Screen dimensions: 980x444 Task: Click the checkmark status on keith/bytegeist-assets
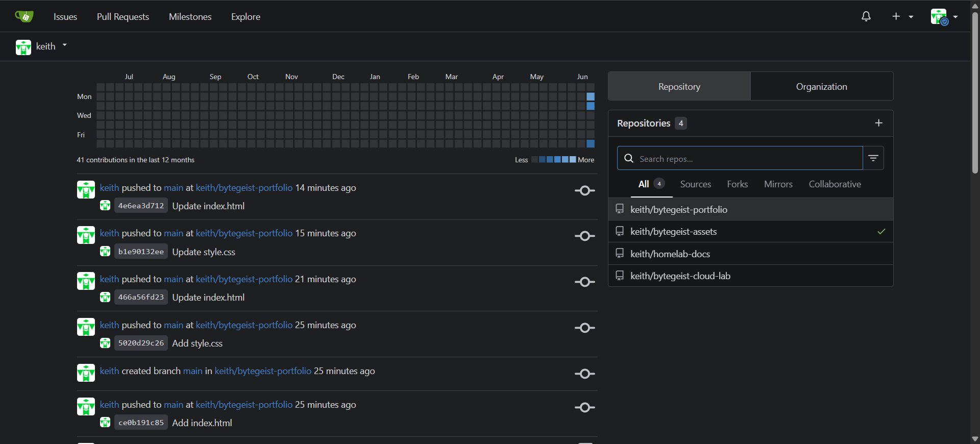(881, 231)
